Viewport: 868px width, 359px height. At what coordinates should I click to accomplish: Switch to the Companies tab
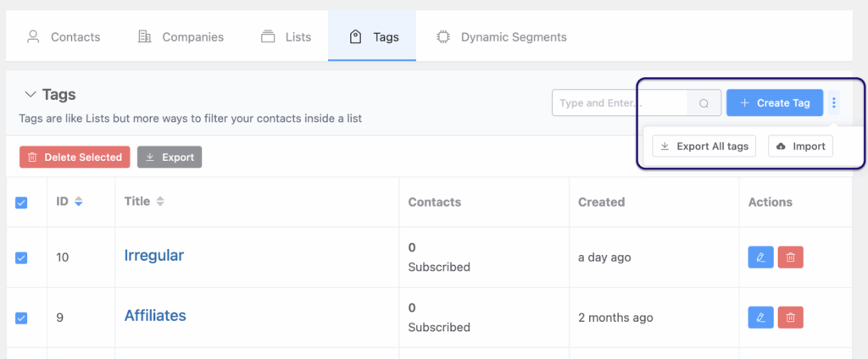tap(181, 37)
